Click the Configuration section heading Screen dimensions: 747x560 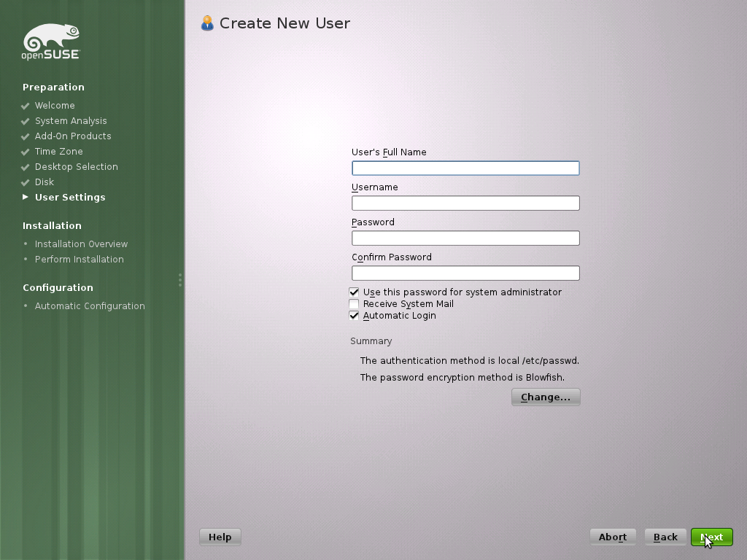(58, 287)
